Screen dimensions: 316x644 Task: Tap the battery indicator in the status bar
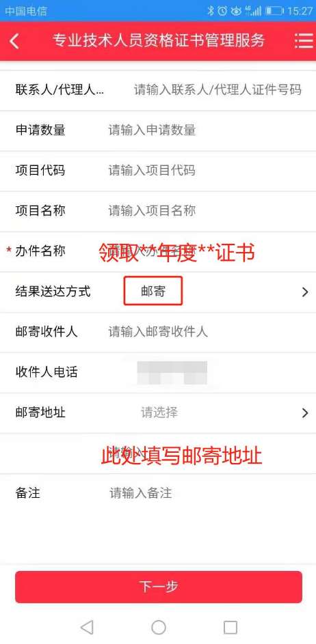tap(274, 11)
